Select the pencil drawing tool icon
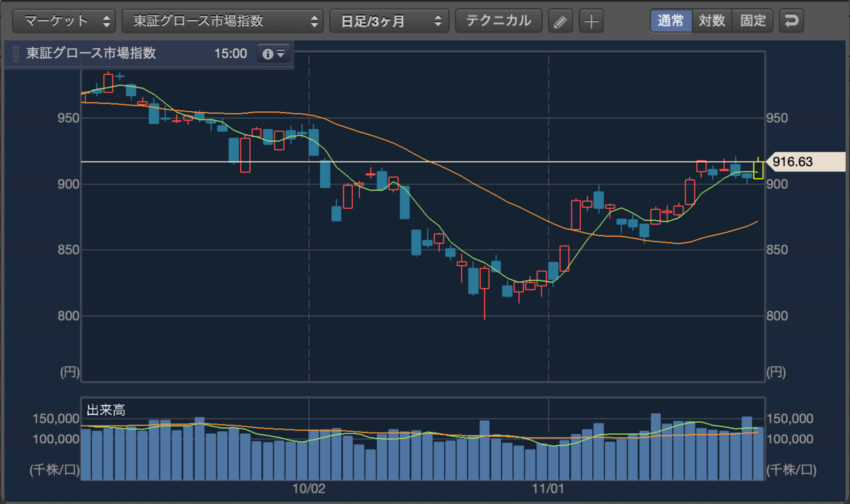This screenshot has width=850, height=504. (x=561, y=21)
